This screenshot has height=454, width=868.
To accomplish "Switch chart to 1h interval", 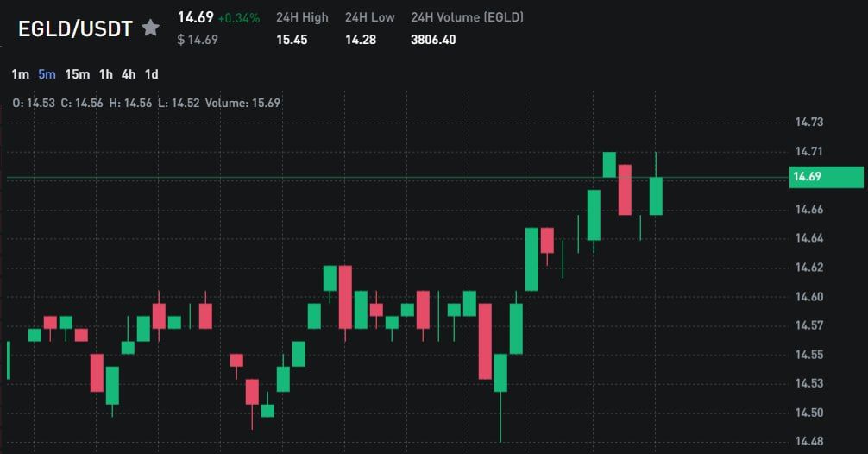I will pyautogui.click(x=106, y=74).
